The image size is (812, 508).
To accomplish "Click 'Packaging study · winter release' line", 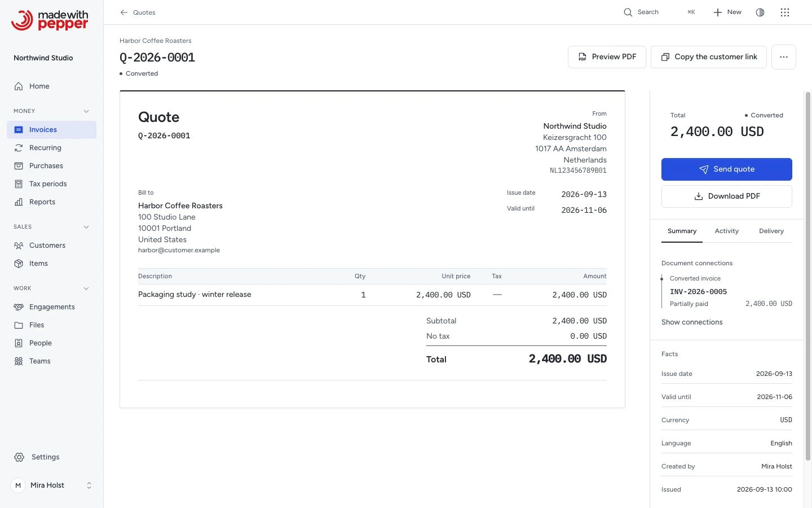I will click(x=195, y=295).
